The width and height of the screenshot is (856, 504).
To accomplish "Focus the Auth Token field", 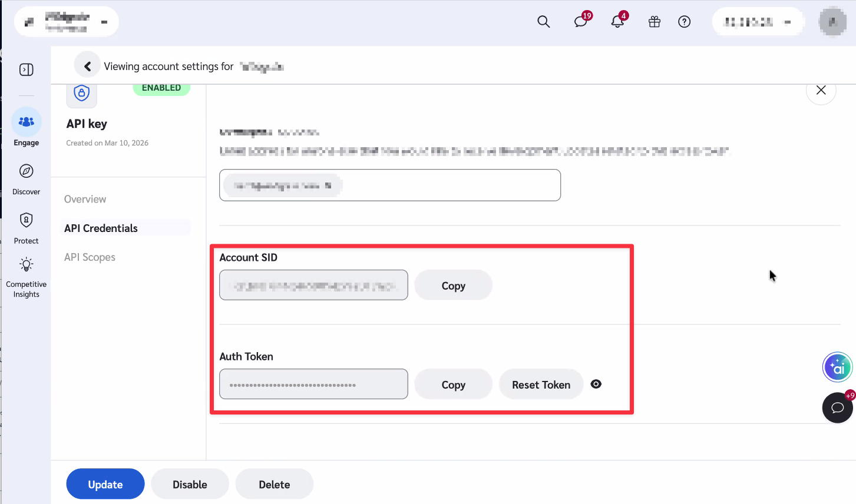I will pos(313,384).
